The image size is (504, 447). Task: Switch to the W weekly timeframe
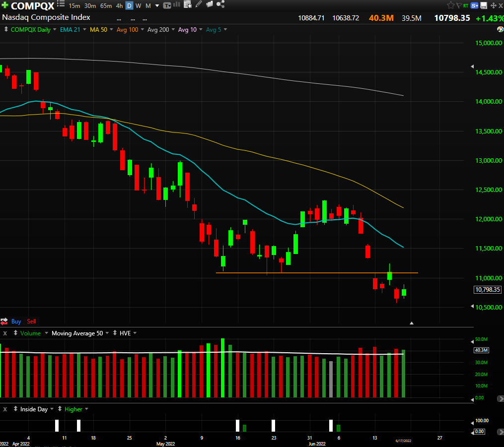click(x=138, y=6)
